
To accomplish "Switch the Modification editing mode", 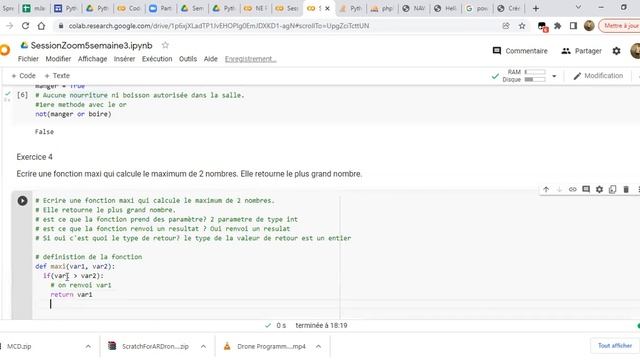I will tap(598, 76).
